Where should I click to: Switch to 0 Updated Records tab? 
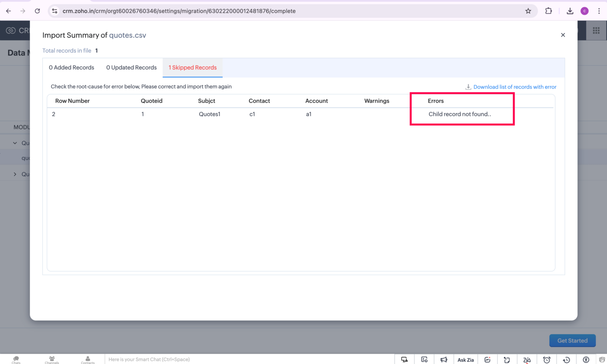coord(131,68)
